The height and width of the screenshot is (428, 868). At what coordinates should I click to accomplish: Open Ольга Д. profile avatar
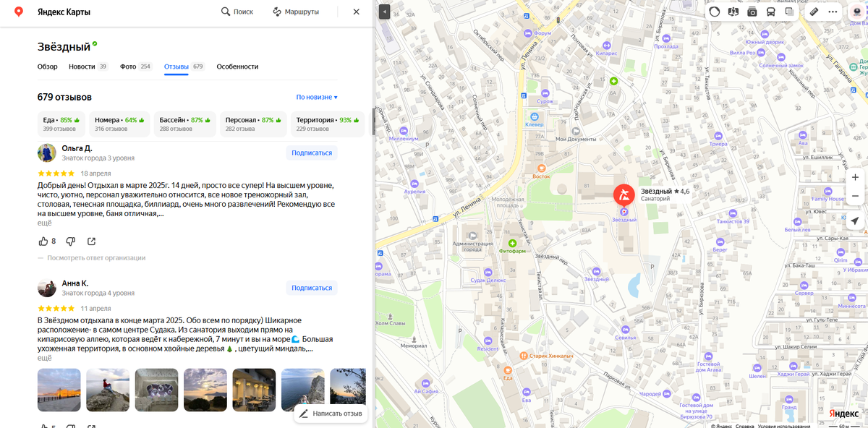click(x=47, y=153)
